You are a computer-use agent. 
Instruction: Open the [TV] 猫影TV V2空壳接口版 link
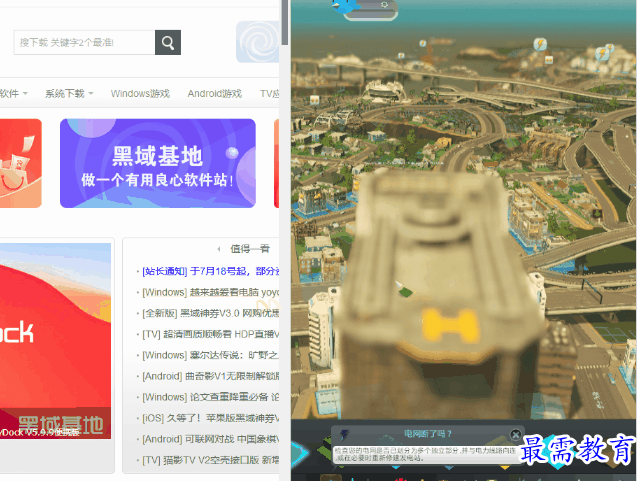[x=210, y=460]
